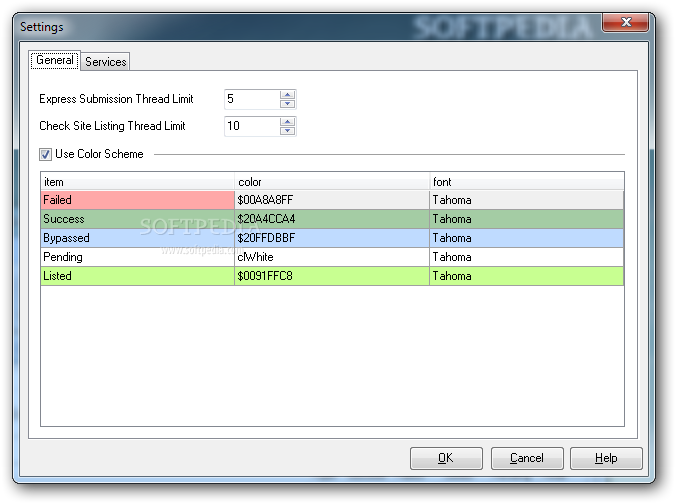
Task: Select the Listed row item
Action: point(138,276)
